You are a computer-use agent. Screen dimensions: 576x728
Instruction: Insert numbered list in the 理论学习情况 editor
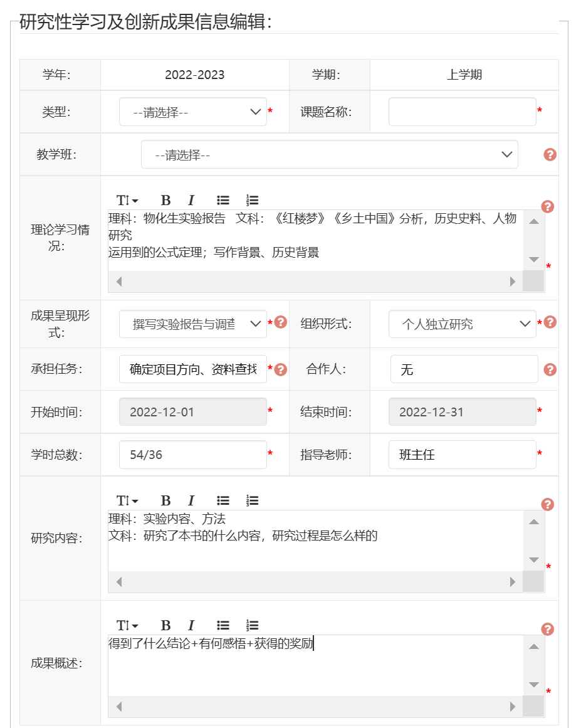252,200
